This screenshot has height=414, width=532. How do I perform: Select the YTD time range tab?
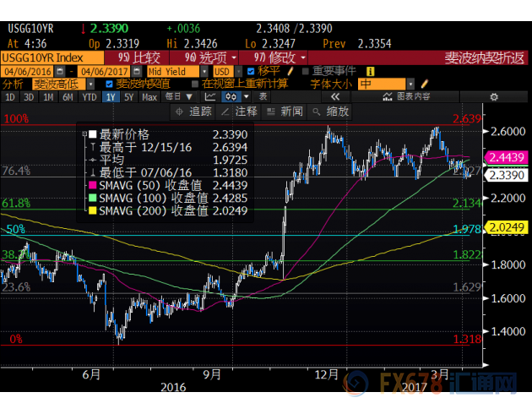[x=90, y=97]
